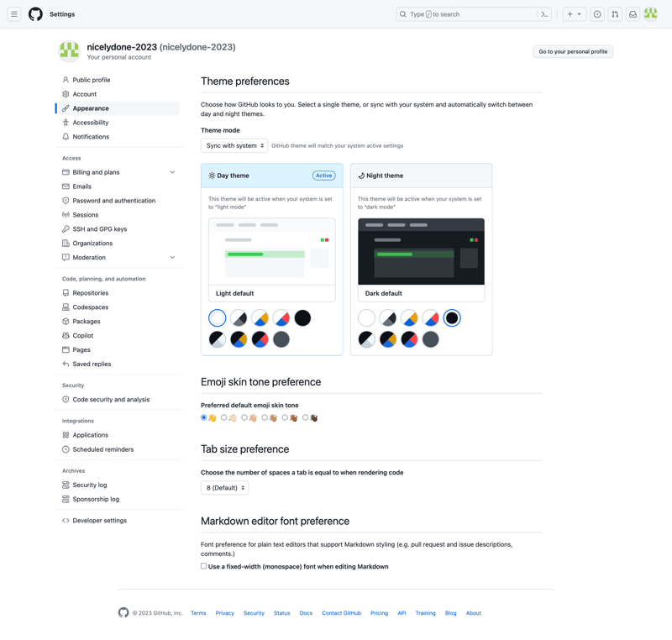Open the pull requests icon in the header
This screenshot has width=672, height=640.
point(615,14)
